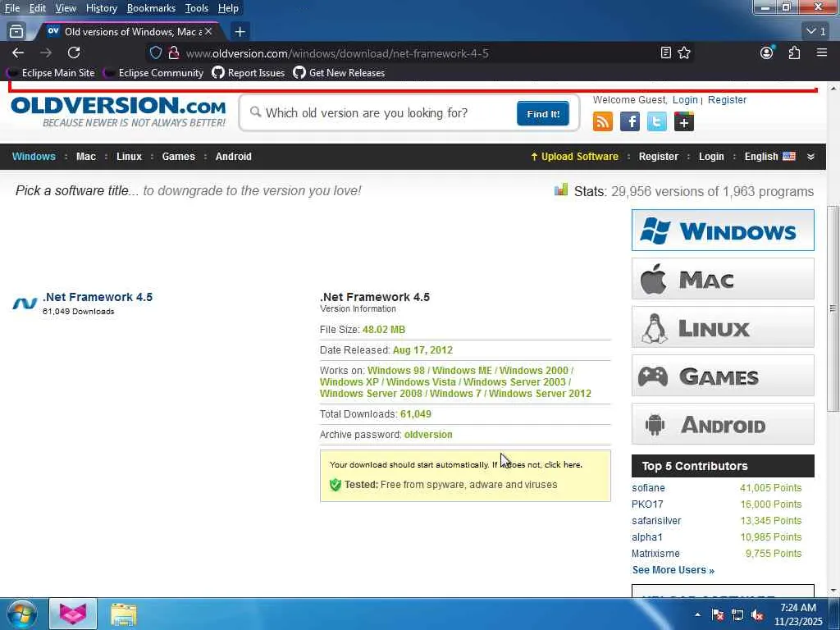Click See More Users link
This screenshot has width=840, height=630.
(673, 570)
